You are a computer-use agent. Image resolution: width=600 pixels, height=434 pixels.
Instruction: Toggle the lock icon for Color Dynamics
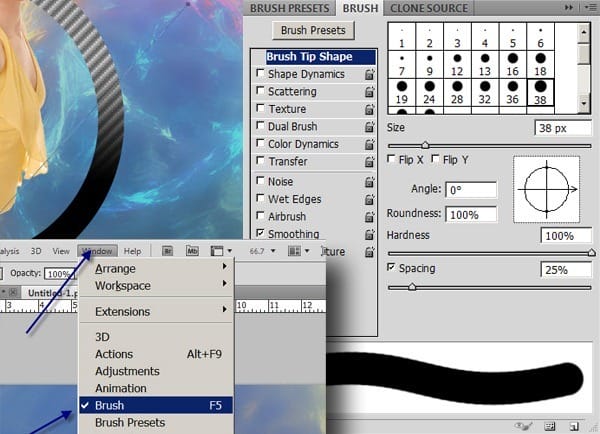click(369, 144)
